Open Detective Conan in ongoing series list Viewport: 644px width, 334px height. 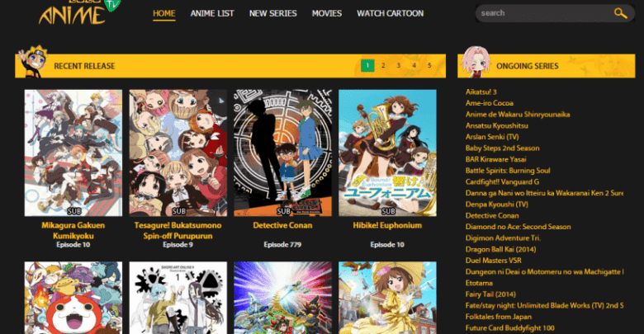[x=492, y=215]
